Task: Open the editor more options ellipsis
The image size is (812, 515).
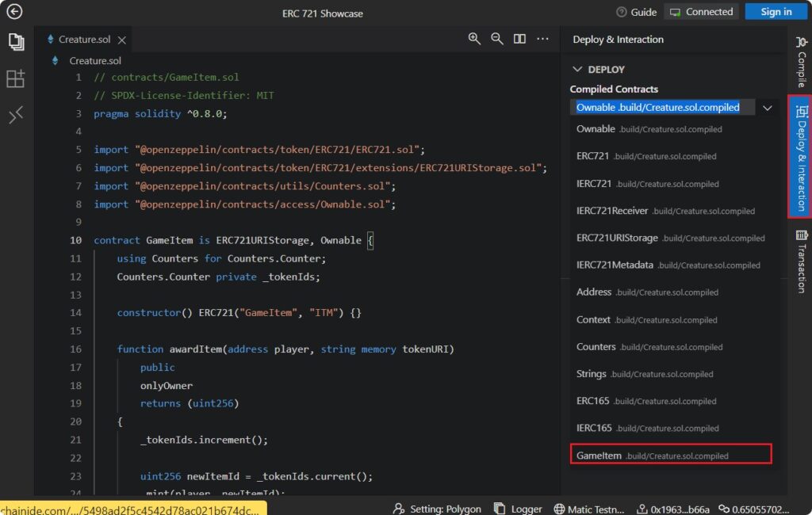Action: (x=542, y=39)
